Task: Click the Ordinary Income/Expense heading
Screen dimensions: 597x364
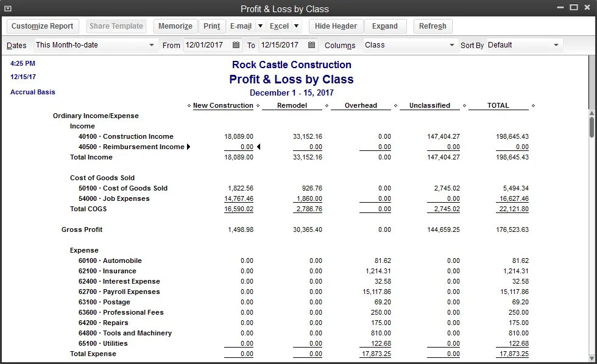Action: (x=96, y=116)
